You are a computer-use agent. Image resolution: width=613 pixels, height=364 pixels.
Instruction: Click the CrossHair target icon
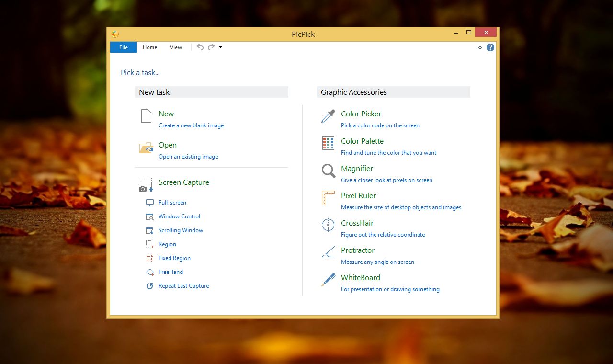[x=328, y=225]
